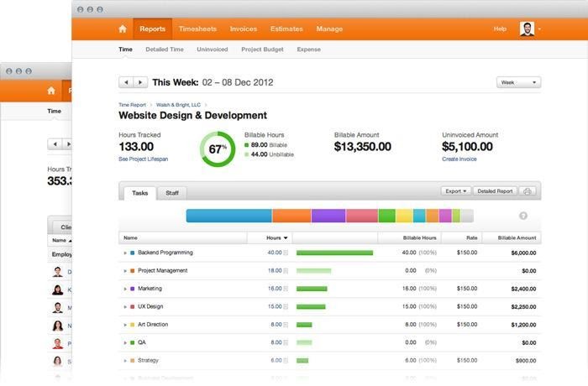This screenshot has height=386, width=588.
Task: Switch to the Tasks tab
Action: tap(140, 193)
